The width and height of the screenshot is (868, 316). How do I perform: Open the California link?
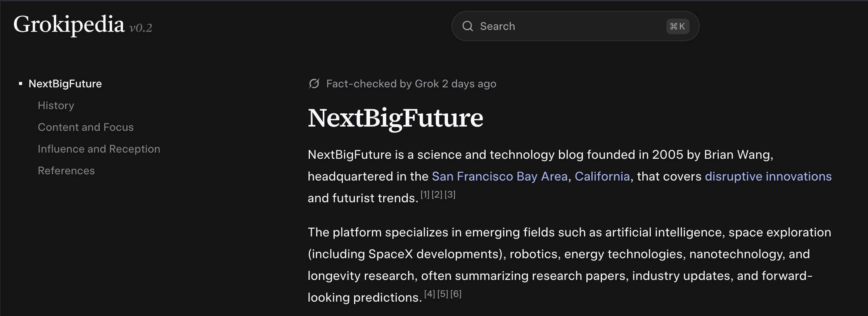pos(602,176)
